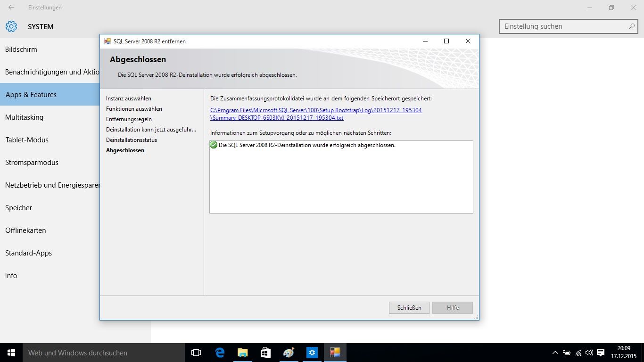Open volume control tray icon
This screenshot has height=362, width=644.
click(589, 353)
